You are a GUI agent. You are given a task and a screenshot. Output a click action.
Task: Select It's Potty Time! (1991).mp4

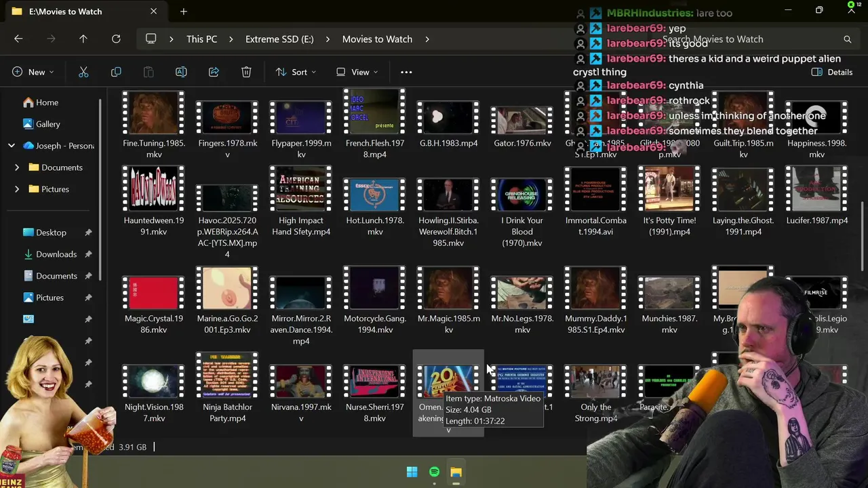(x=669, y=202)
